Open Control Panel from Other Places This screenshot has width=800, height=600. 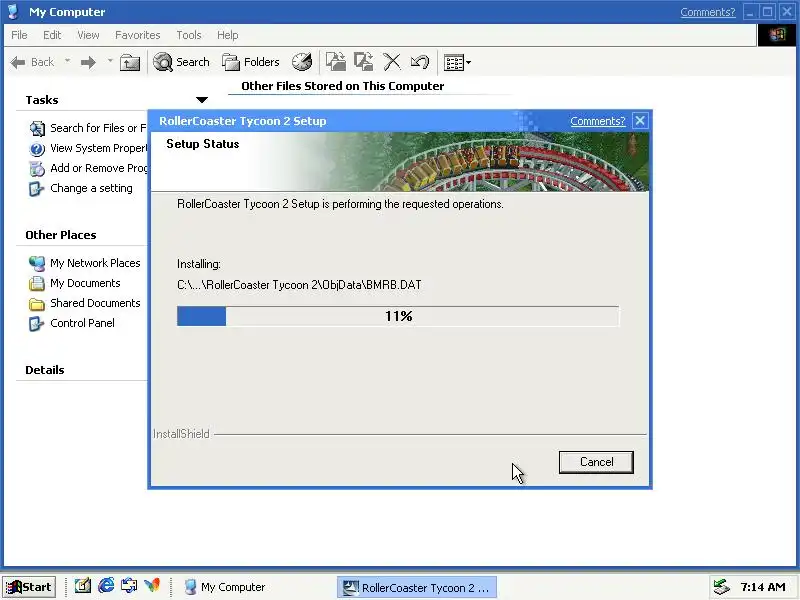[x=82, y=323]
